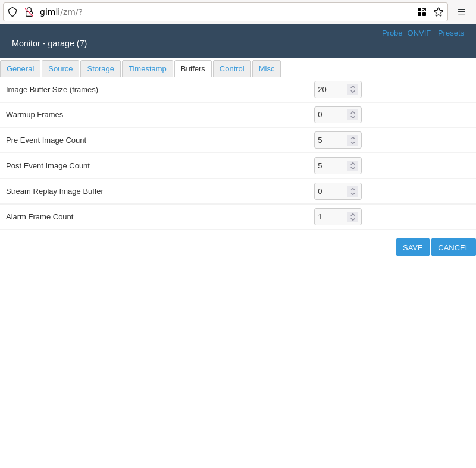Decrease Pre Event Image Count stepper
The height and width of the screenshot is (468, 476).
(353, 143)
